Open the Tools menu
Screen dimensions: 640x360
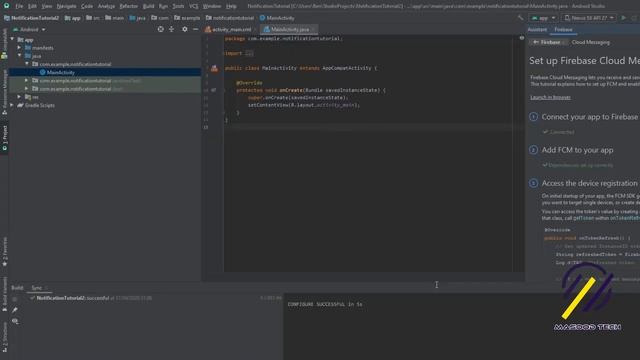point(178,6)
